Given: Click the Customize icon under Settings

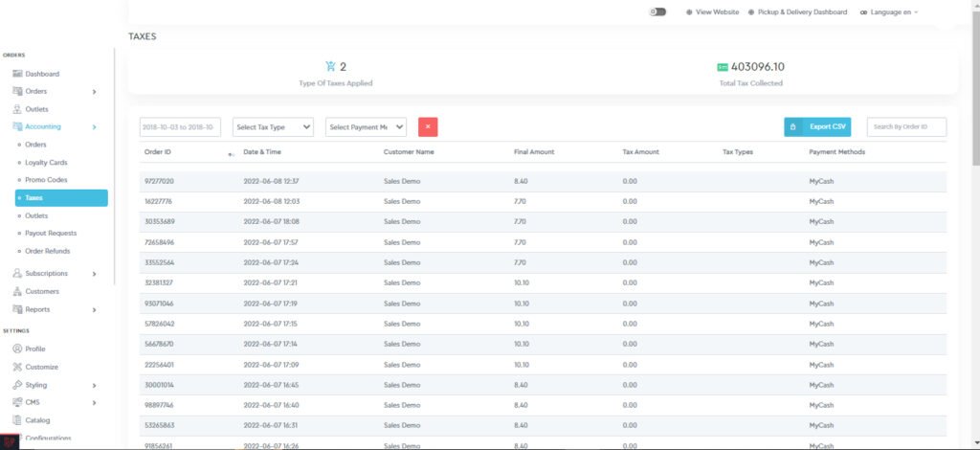Looking at the screenshot, I should [x=17, y=367].
